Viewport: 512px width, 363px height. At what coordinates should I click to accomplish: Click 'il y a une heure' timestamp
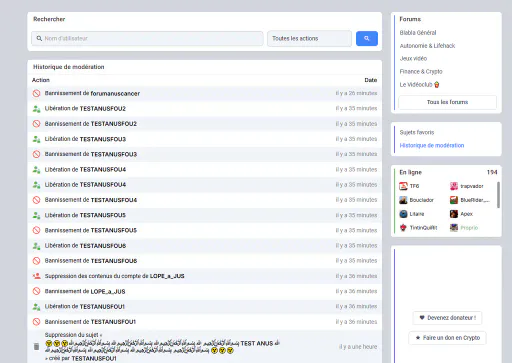coord(358,347)
